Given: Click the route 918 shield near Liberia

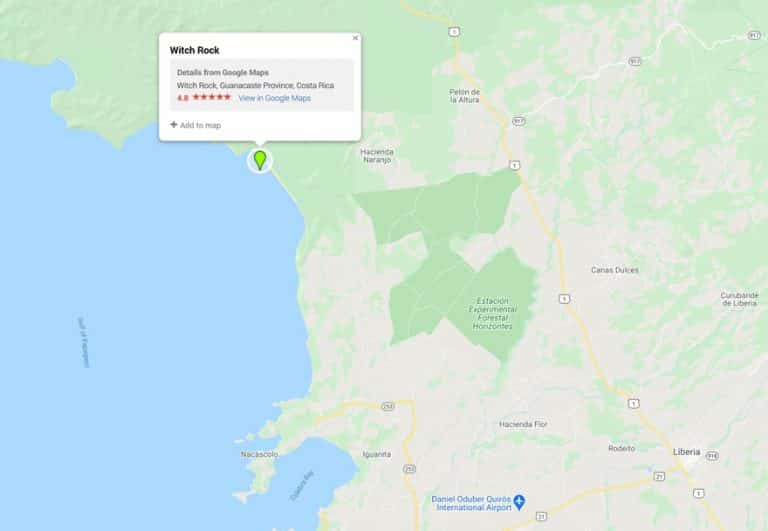Looking at the screenshot, I should tap(712, 456).
